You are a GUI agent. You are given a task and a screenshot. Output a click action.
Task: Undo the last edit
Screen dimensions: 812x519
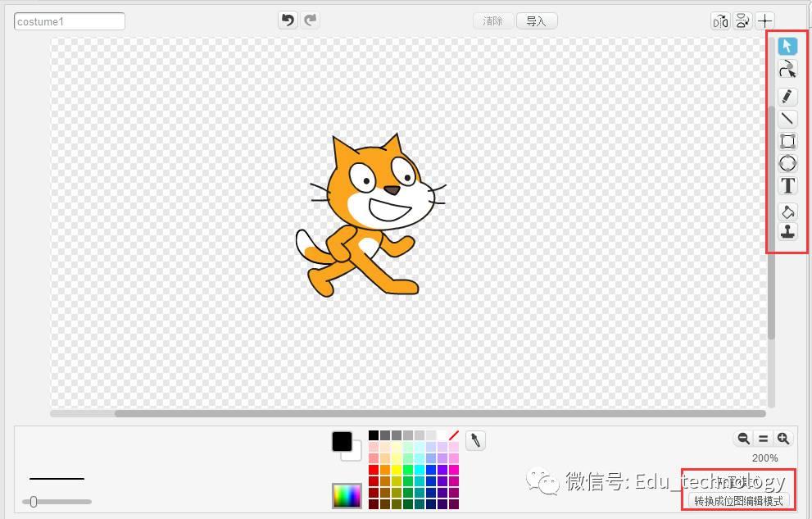point(288,20)
